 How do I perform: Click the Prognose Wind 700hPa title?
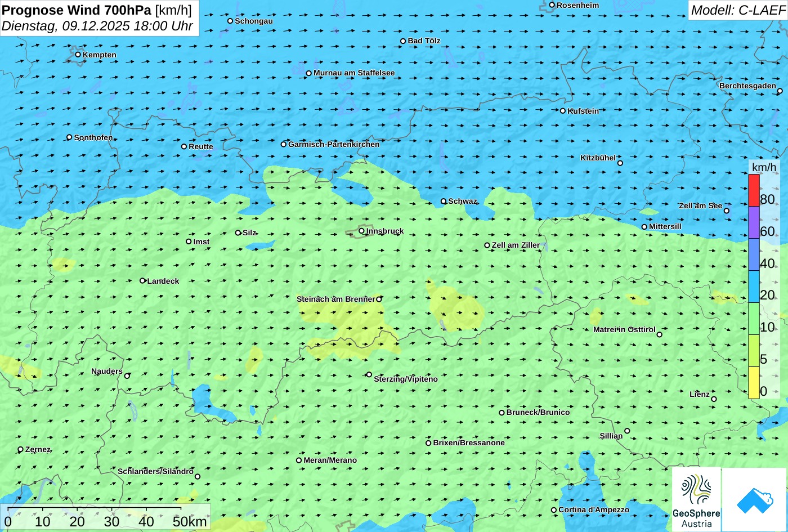tap(97, 10)
